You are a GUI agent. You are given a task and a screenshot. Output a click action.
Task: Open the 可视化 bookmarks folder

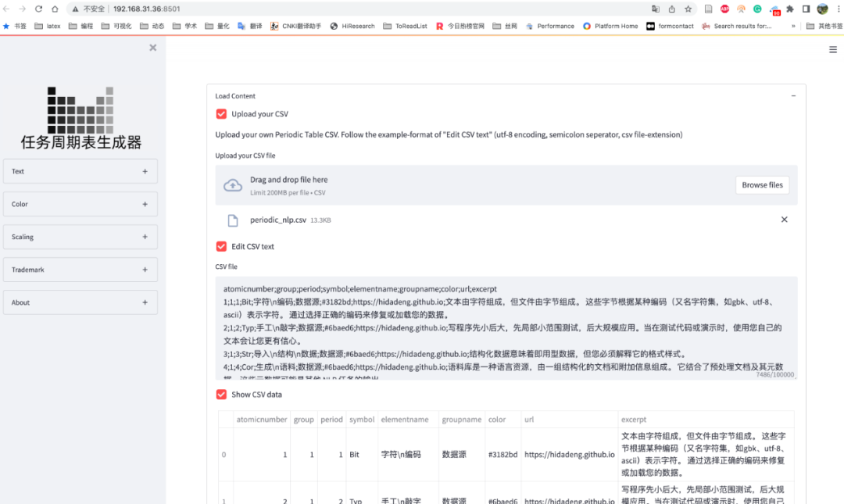(116, 26)
